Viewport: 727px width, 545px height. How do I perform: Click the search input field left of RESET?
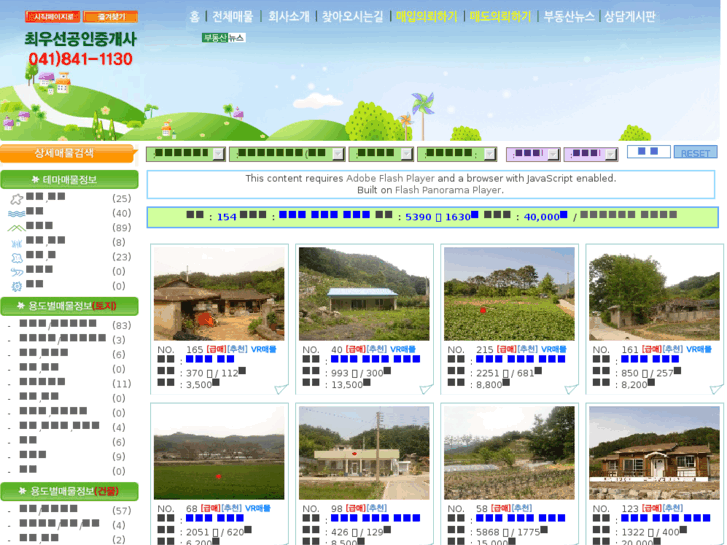[x=649, y=152]
